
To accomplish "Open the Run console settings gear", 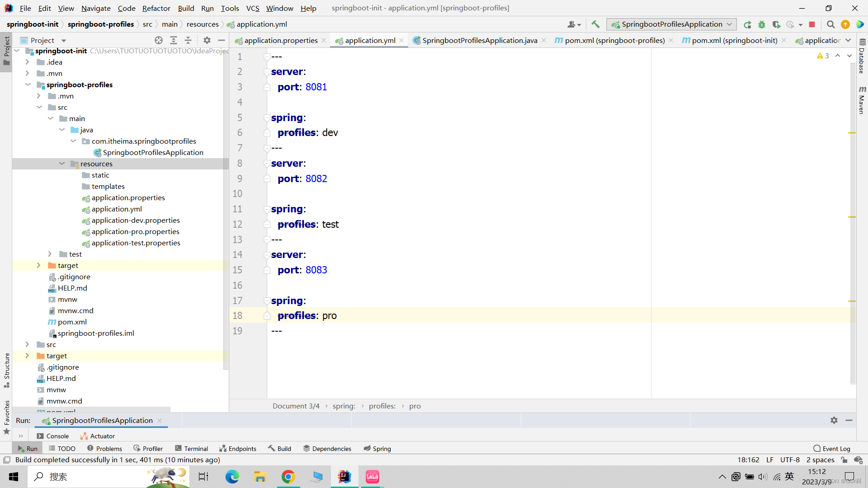I will point(834,420).
